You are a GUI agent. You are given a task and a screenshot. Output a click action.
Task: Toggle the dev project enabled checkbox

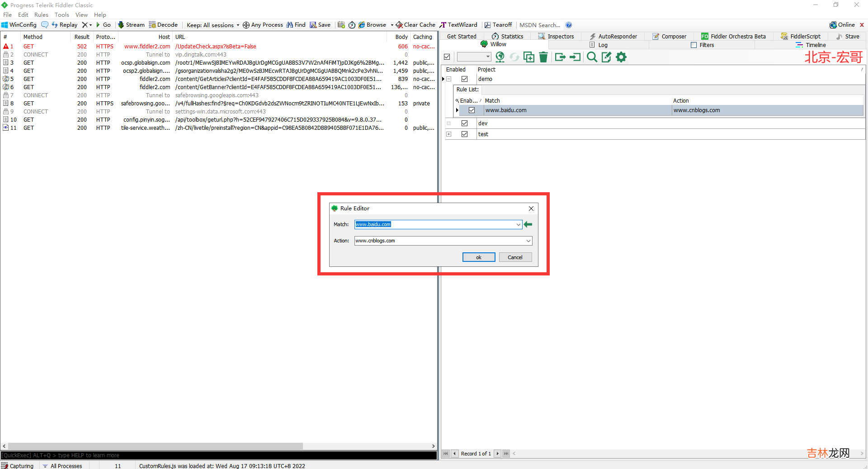[464, 123]
